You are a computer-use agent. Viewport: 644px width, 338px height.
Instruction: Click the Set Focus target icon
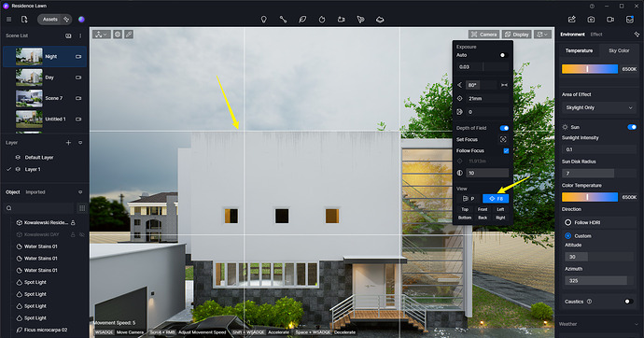click(x=503, y=140)
